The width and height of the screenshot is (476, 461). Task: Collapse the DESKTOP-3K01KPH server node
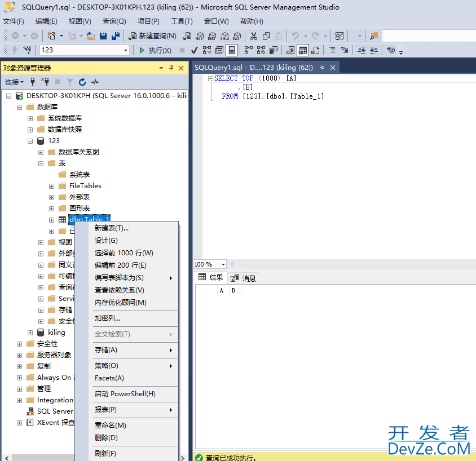pos(9,96)
